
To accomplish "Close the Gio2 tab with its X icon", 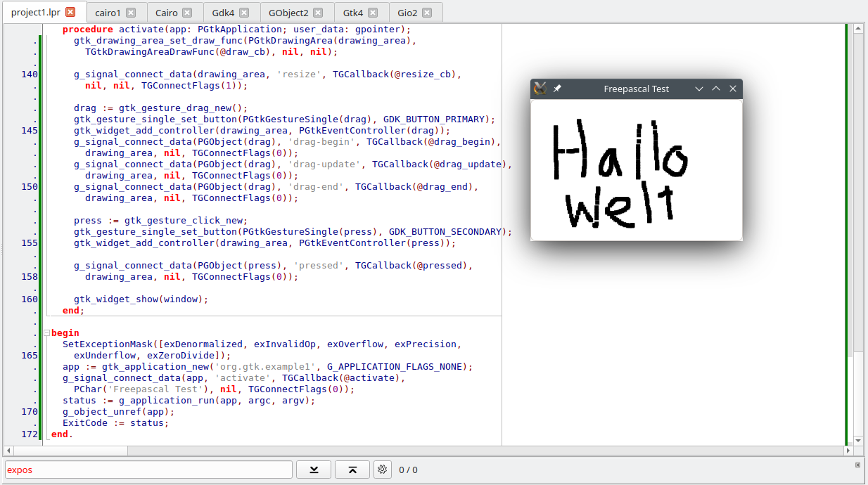I will 427,13.
